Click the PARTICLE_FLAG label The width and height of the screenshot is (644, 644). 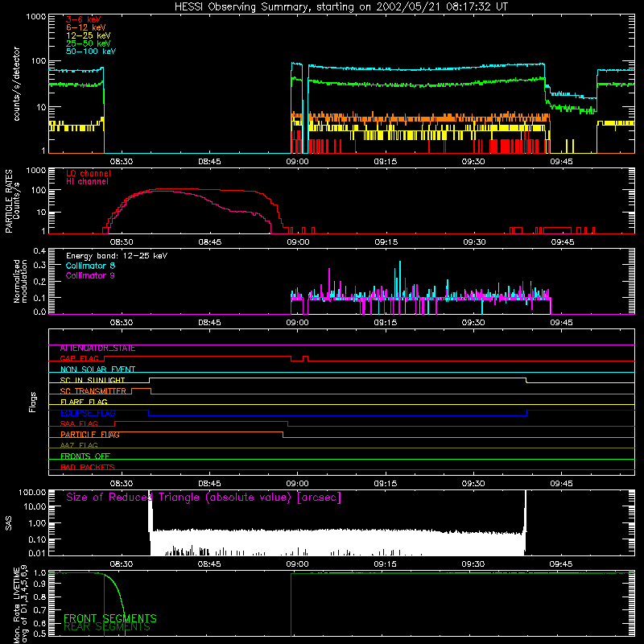point(90,435)
